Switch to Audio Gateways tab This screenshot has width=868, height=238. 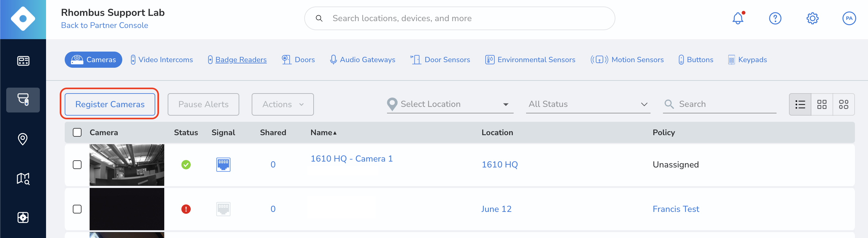[362, 60]
